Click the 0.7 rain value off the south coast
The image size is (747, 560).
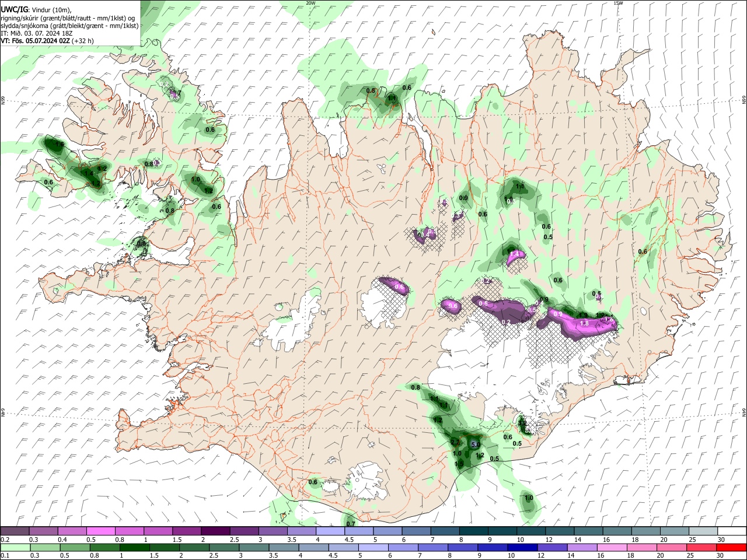pyautogui.click(x=351, y=524)
